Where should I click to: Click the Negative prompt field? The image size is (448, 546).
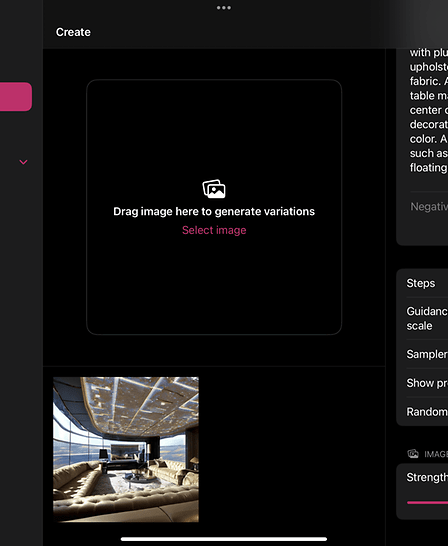pyautogui.click(x=429, y=206)
